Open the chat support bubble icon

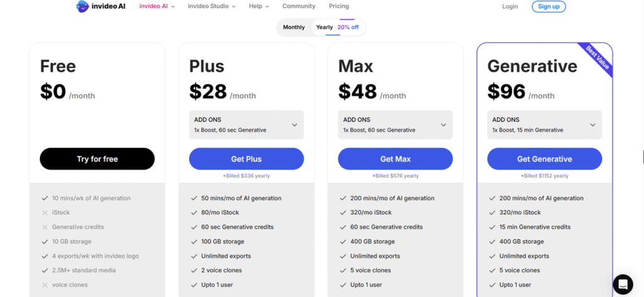tap(623, 284)
